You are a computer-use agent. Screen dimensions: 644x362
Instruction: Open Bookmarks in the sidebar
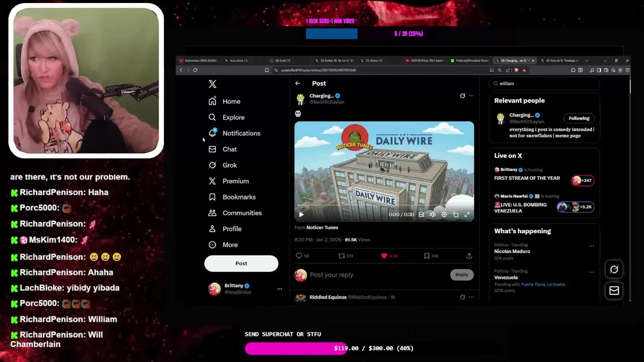(x=232, y=197)
